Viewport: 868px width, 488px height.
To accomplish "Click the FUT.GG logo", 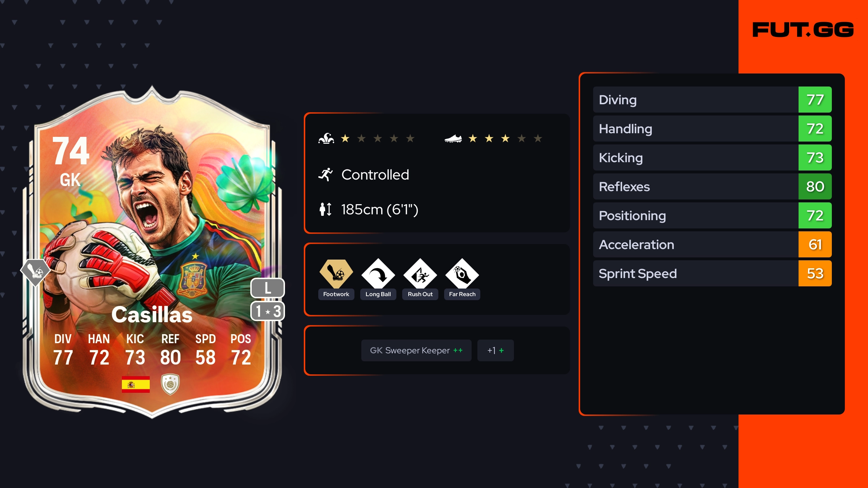I will [x=803, y=30].
